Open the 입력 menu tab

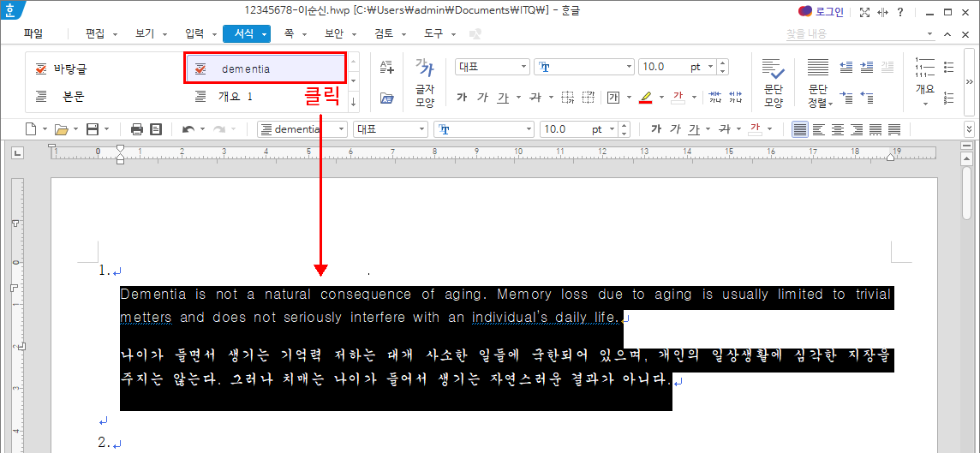click(x=195, y=33)
